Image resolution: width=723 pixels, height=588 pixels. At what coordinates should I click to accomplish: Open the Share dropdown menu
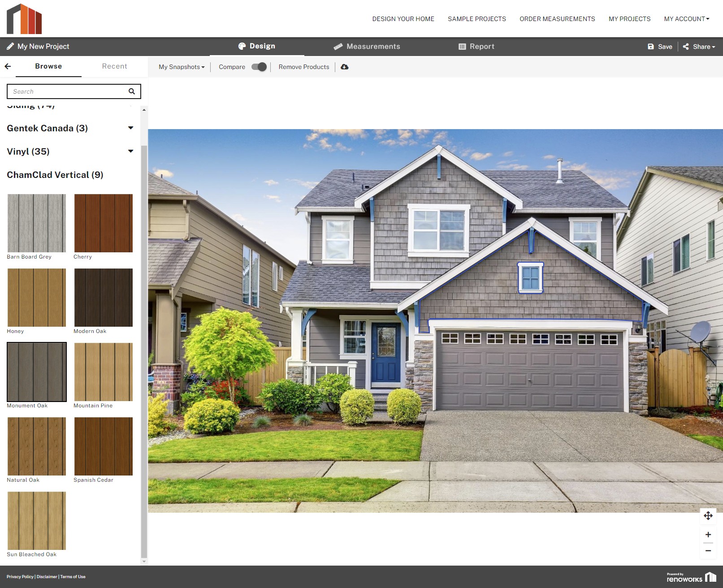[x=699, y=47]
